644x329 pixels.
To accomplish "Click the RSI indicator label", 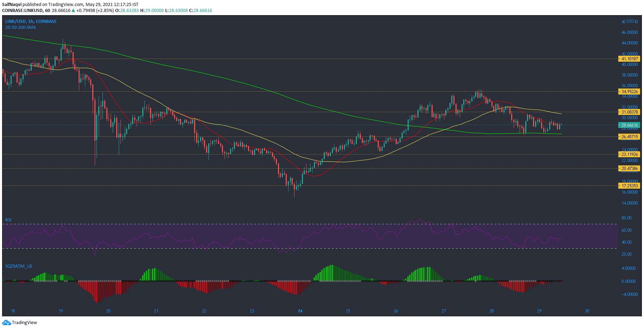I will [x=8, y=220].
